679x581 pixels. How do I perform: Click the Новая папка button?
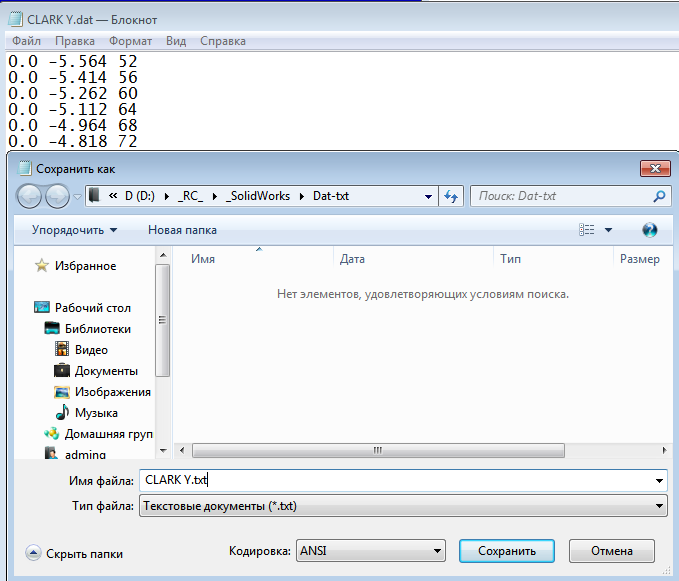click(x=182, y=230)
